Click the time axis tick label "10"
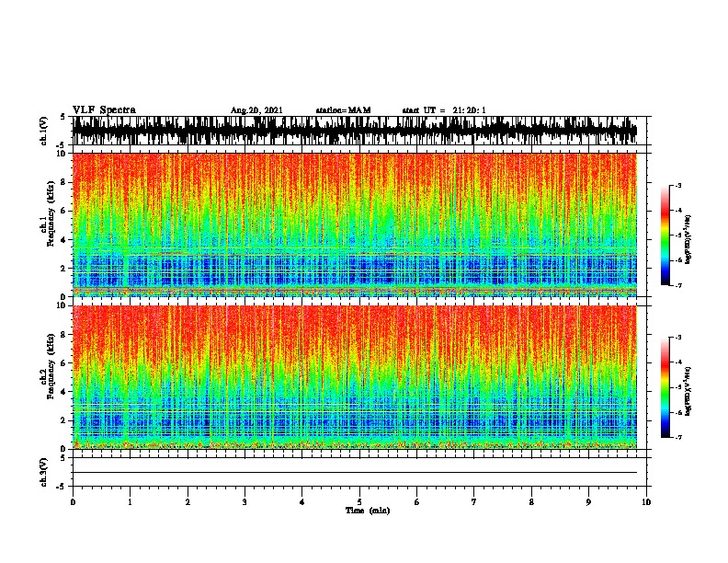Viewport: 728px width, 563px height. pyautogui.click(x=646, y=501)
